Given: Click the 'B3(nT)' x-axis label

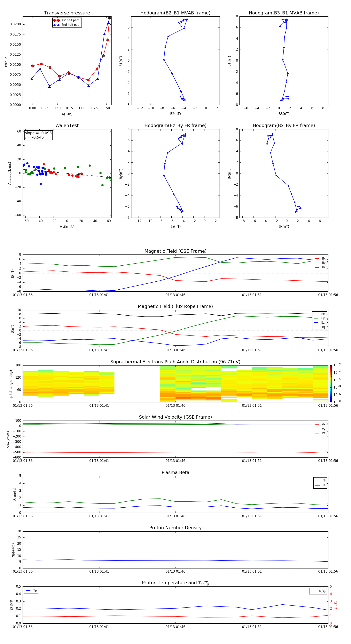Looking at the screenshot, I should point(284,114).
